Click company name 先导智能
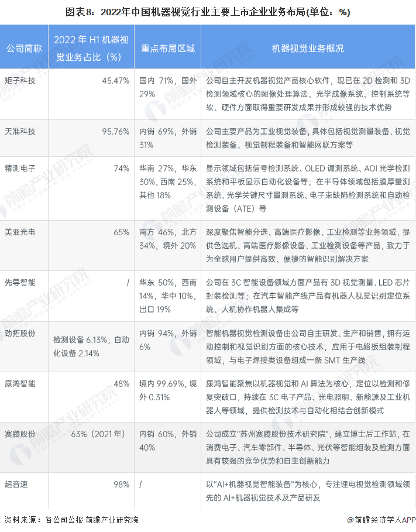This screenshot has width=416, height=532. click(20, 282)
